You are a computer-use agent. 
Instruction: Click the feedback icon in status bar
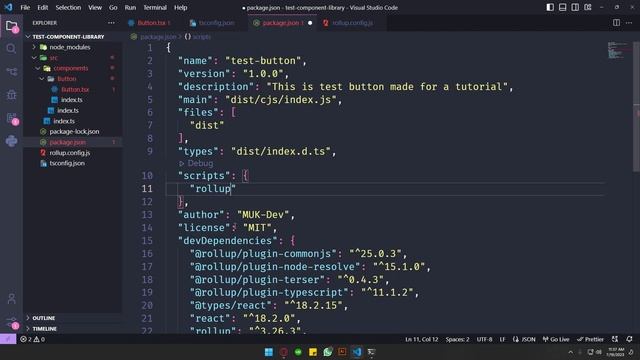[615, 339]
